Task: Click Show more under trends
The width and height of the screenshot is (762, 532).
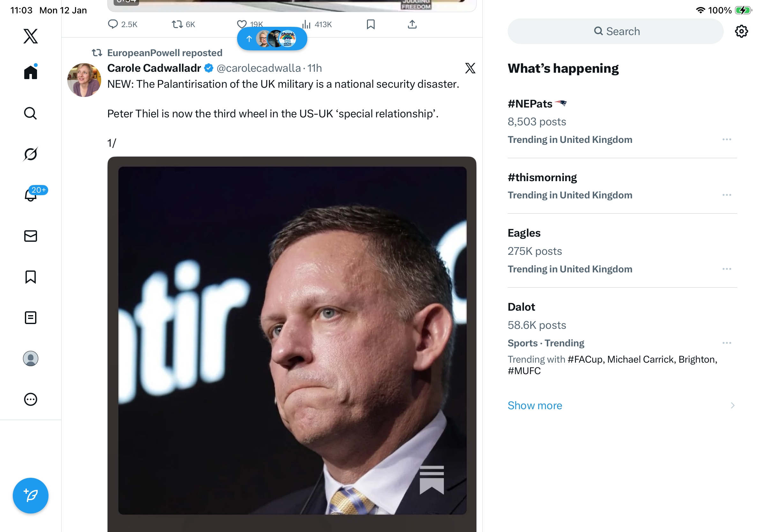Action: pyautogui.click(x=535, y=405)
